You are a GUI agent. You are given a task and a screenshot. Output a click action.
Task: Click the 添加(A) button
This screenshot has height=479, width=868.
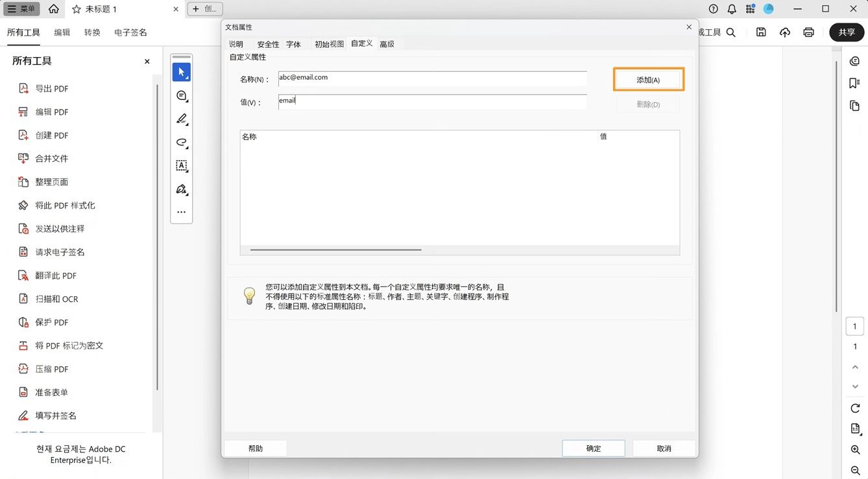pos(648,79)
